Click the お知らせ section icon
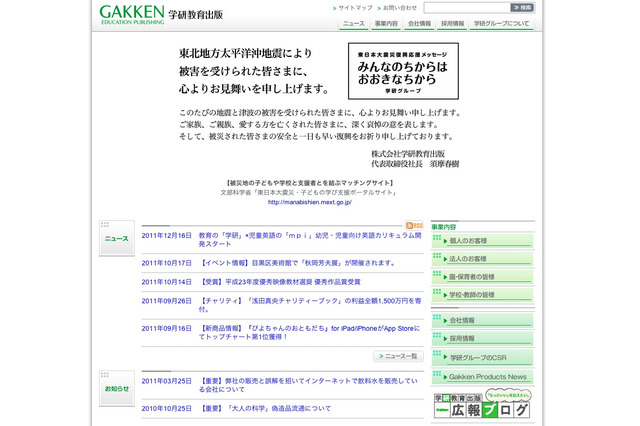 (116, 387)
